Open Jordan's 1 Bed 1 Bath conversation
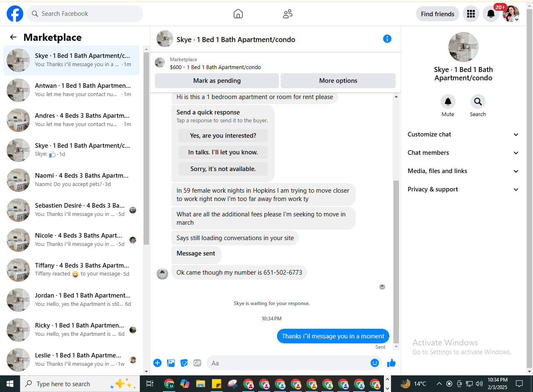The image size is (533, 392). point(71,300)
